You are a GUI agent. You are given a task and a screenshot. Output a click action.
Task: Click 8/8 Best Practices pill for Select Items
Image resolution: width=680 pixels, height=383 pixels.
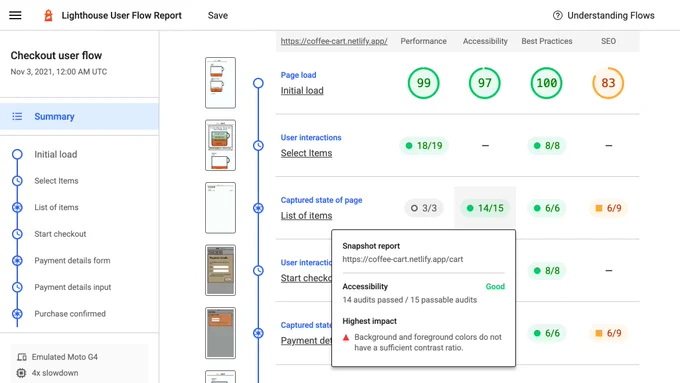coord(546,146)
